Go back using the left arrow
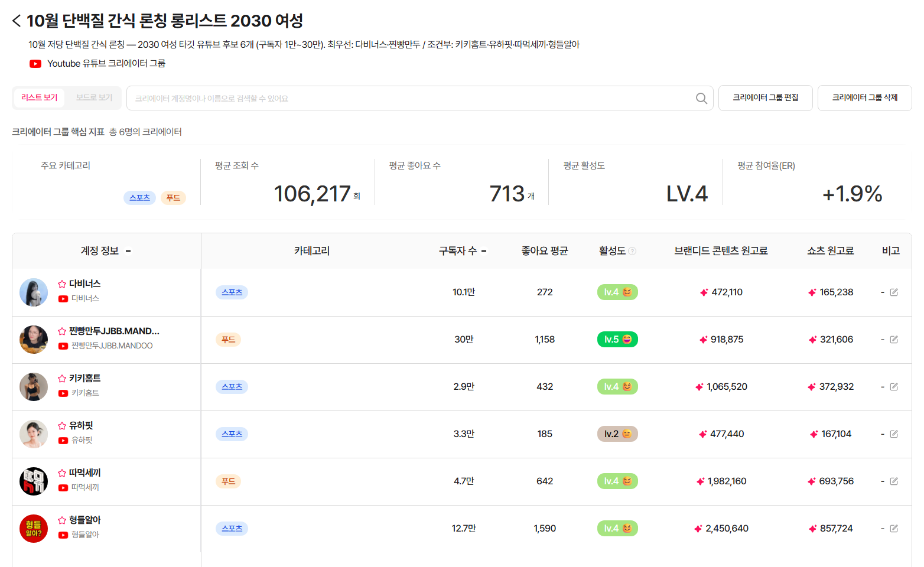This screenshot has width=924, height=567. (x=17, y=21)
